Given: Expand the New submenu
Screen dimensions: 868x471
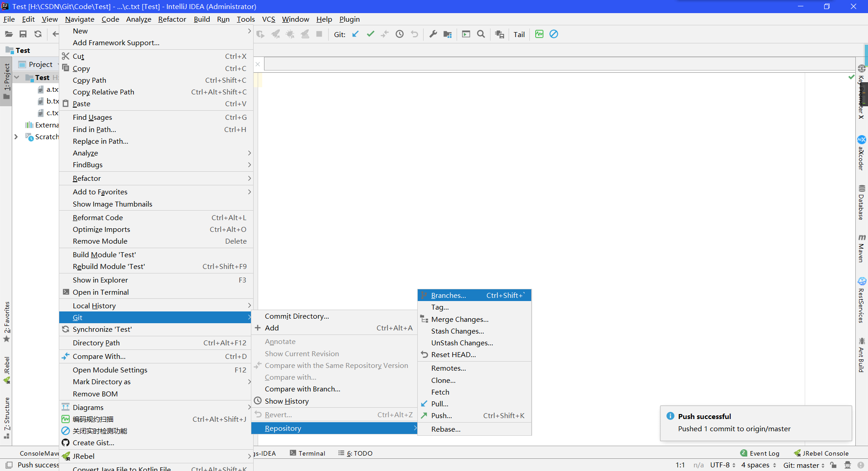Looking at the screenshot, I should (156, 31).
